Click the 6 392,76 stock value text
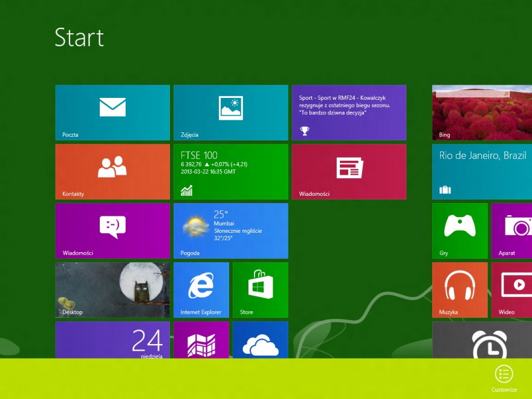The width and height of the screenshot is (532, 399). click(191, 164)
